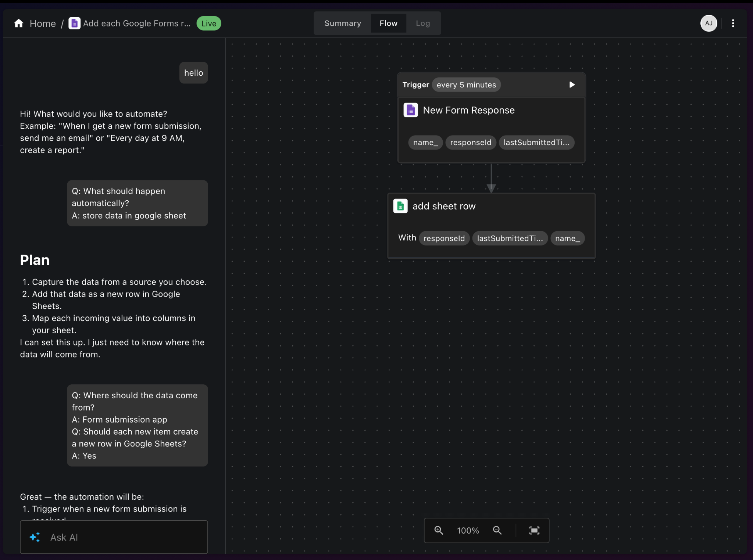
Task: Click the Google Forms icon in breadcrumb
Action: [x=74, y=24]
